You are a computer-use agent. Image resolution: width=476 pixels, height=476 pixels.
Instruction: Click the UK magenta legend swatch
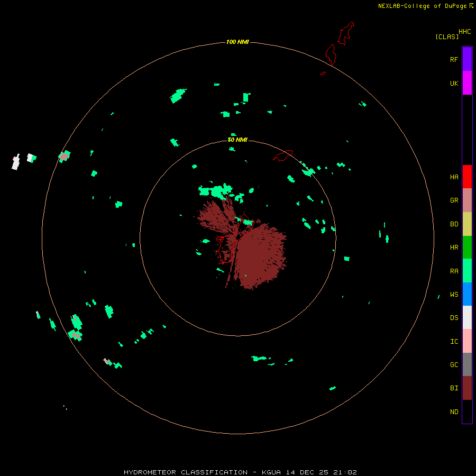pos(467,83)
